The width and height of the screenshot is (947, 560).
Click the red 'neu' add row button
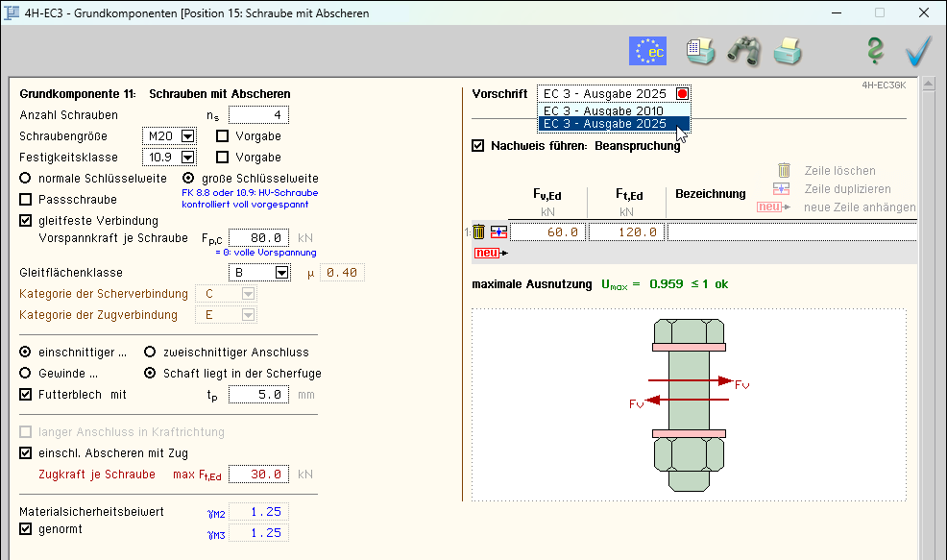coord(486,253)
